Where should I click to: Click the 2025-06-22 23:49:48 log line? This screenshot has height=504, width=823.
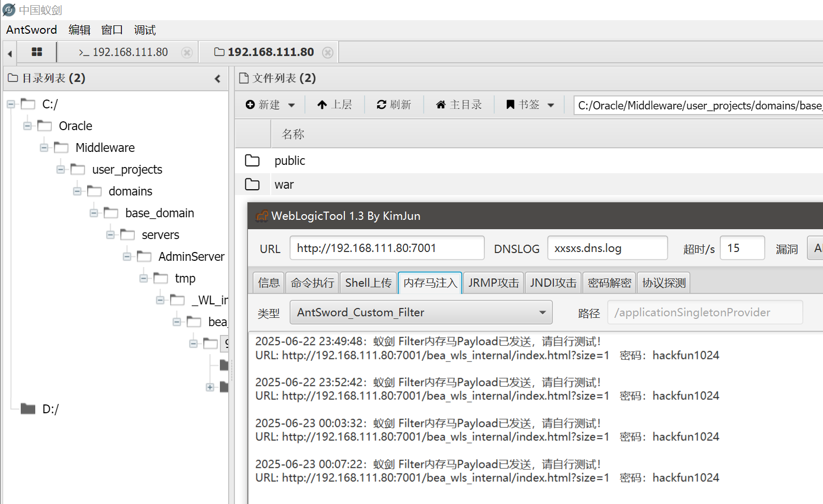pos(428,341)
